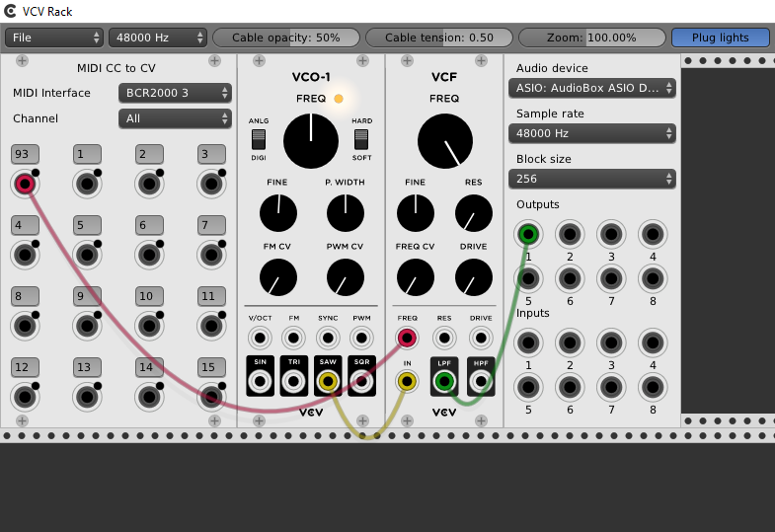Image resolution: width=775 pixels, height=532 pixels.
Task: Click the VCO-1 FM input jack
Action: 293,339
